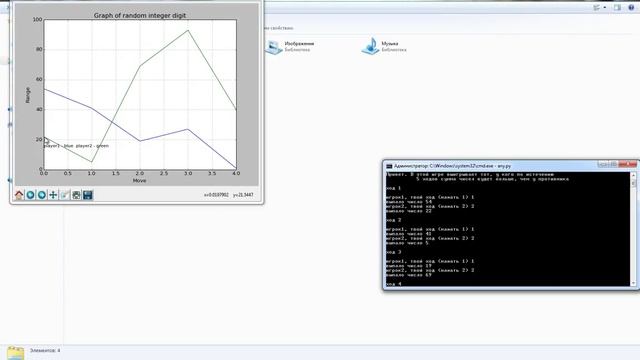This screenshot has height=360, width=640.
Task: Click the 'Range' y-axis label
Action: tap(28, 95)
